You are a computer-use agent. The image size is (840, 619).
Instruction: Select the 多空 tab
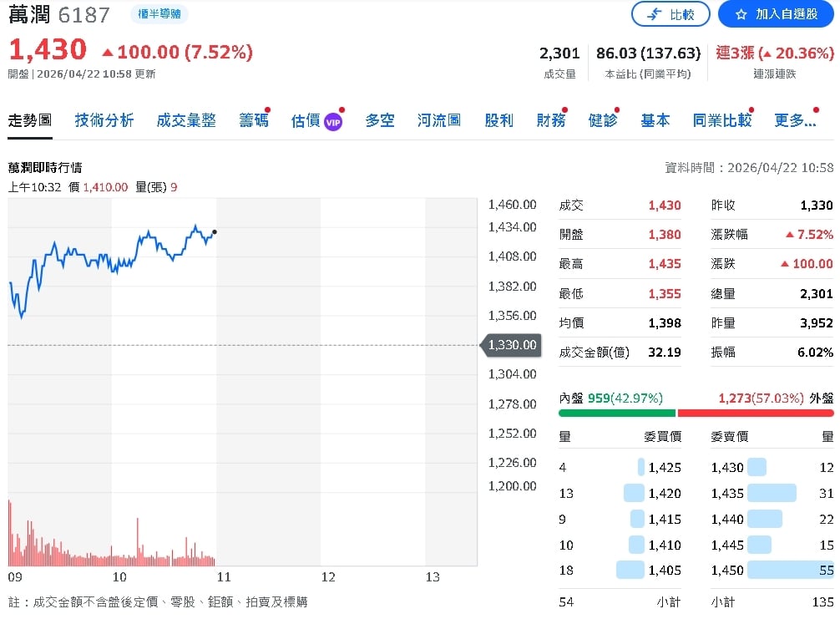tap(380, 120)
